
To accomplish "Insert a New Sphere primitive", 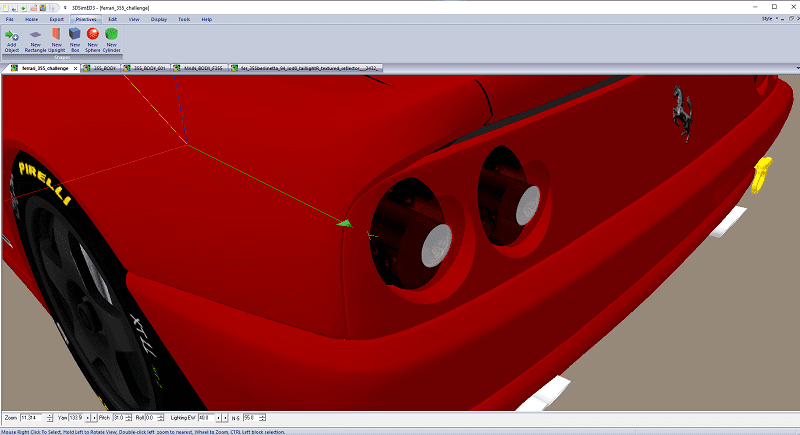I will [x=93, y=40].
